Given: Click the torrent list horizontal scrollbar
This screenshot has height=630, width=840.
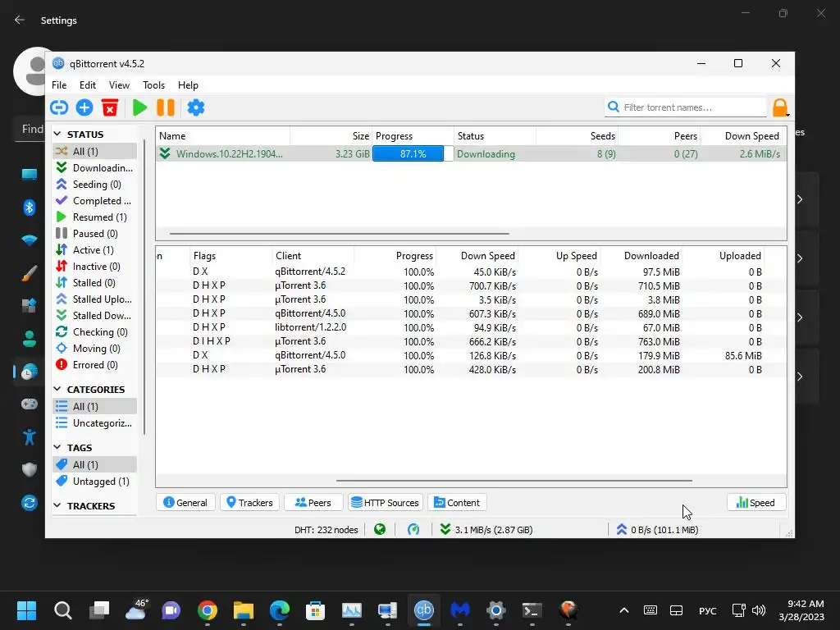Looking at the screenshot, I should pos(339,234).
